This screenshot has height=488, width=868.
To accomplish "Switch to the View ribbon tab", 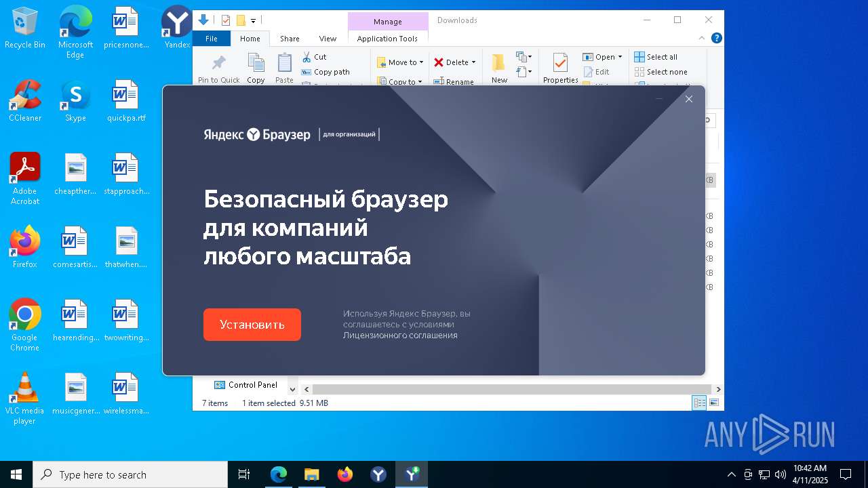I will tap(328, 39).
